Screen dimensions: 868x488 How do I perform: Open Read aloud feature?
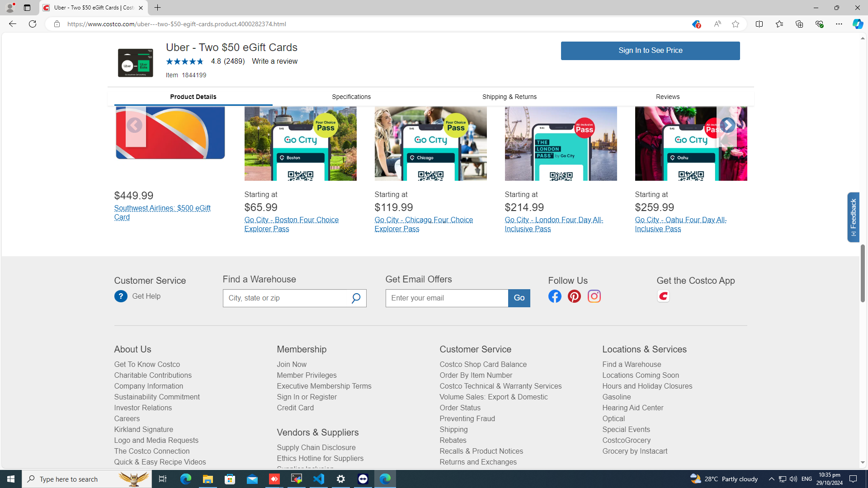pos(717,24)
